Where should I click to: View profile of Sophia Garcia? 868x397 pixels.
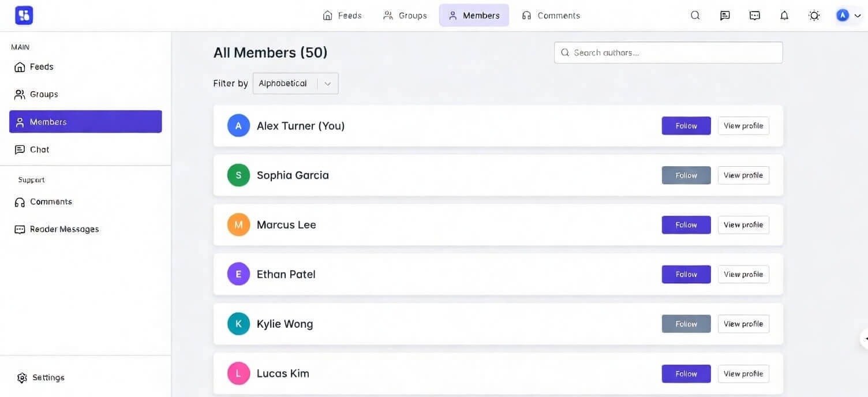tap(743, 175)
